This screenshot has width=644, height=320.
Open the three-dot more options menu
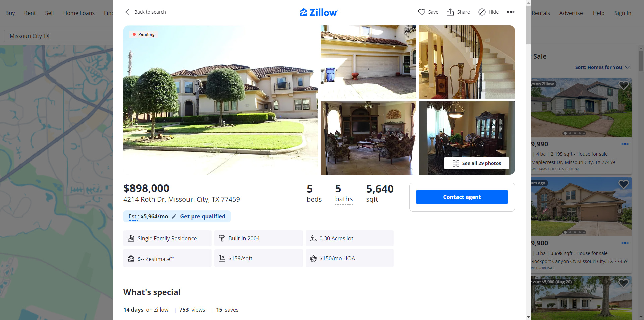(511, 12)
